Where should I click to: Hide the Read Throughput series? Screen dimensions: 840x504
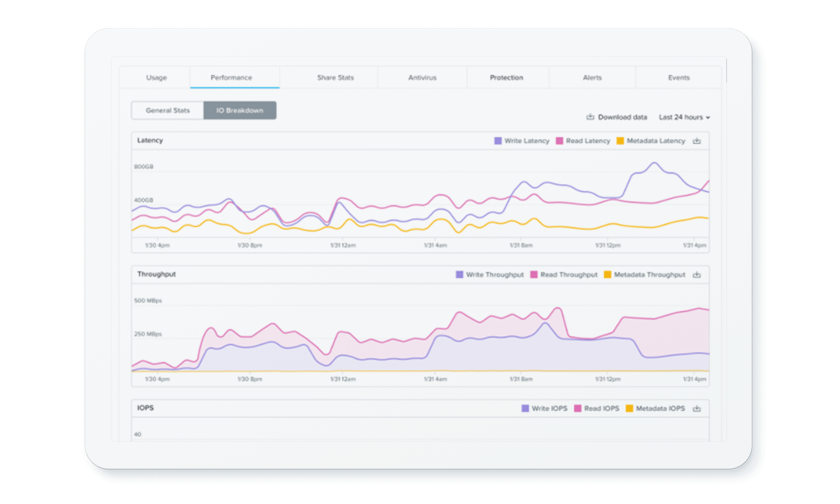point(534,275)
